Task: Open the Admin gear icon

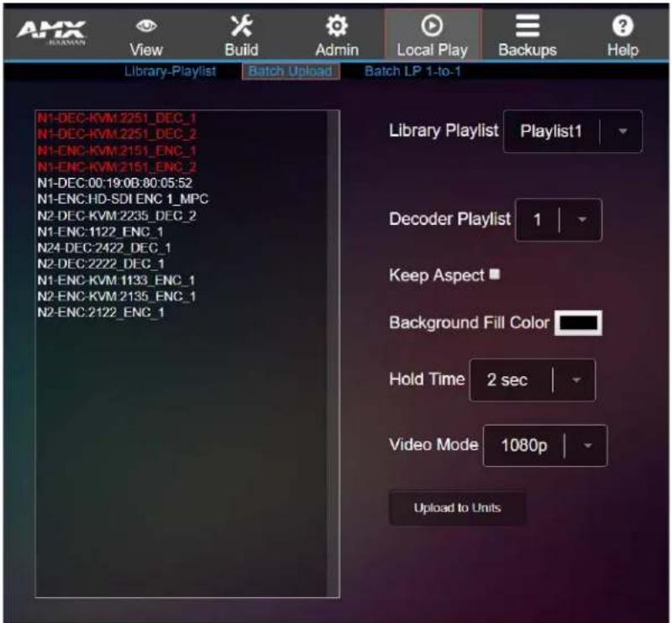Action: 337,26
